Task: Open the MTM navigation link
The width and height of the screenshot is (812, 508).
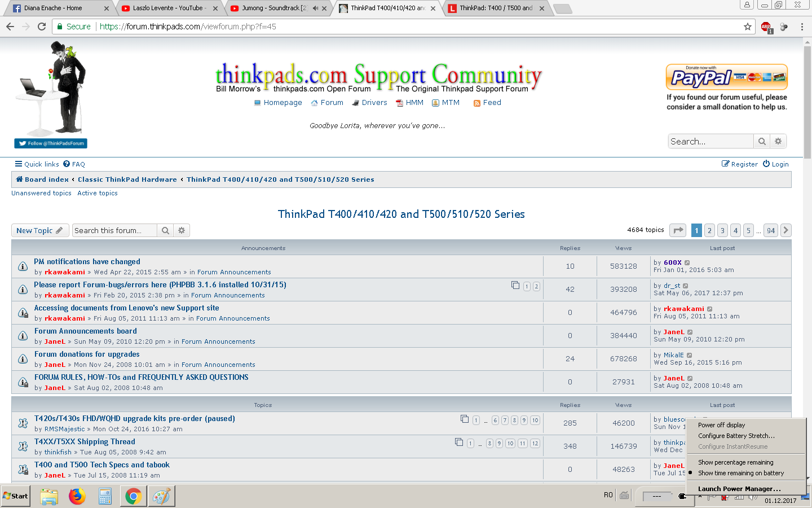Action: [x=445, y=103]
